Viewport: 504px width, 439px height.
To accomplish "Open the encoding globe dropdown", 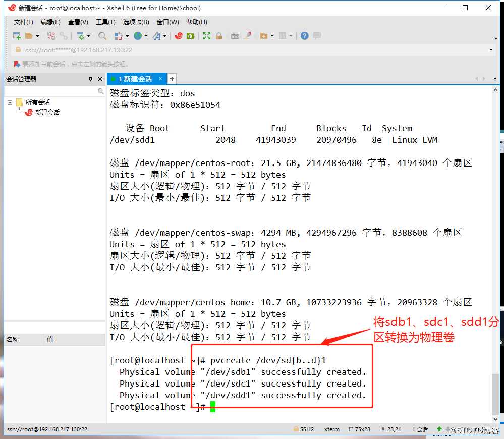I will [147, 36].
